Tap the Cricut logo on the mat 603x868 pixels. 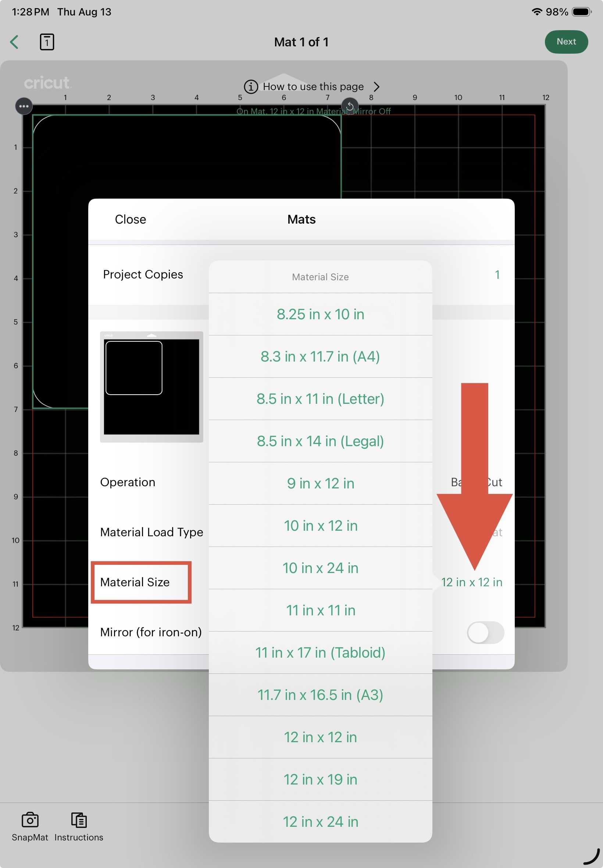coord(47,83)
